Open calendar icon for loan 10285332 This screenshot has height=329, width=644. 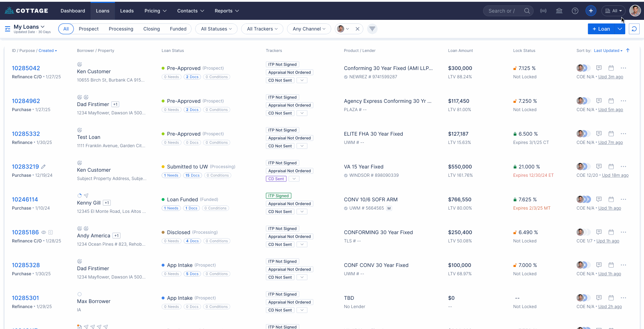click(x=611, y=133)
